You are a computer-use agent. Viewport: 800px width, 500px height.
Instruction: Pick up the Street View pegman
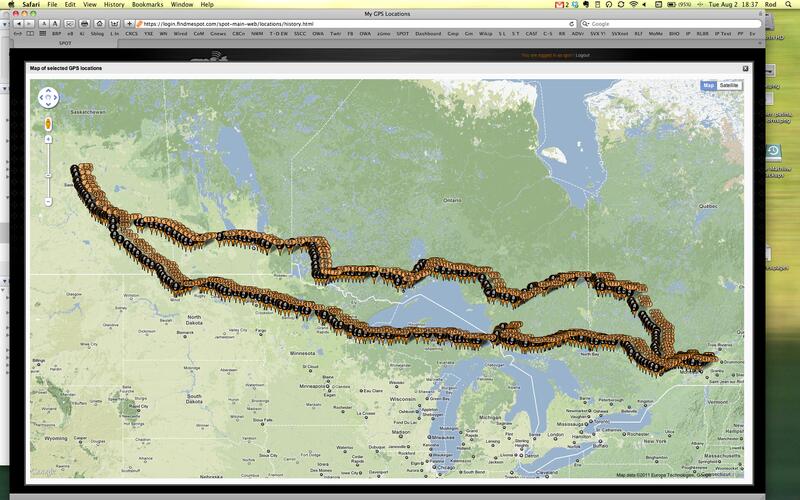(48, 123)
